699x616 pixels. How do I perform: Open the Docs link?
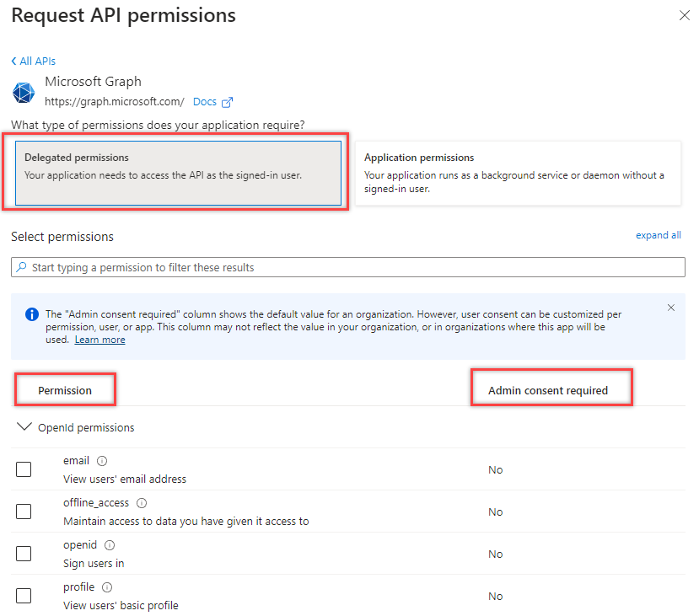coord(204,102)
